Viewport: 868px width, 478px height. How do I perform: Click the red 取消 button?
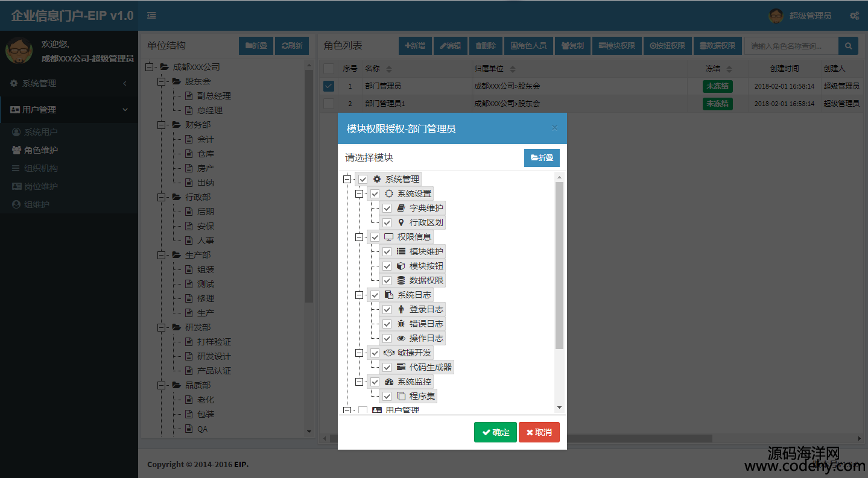539,432
